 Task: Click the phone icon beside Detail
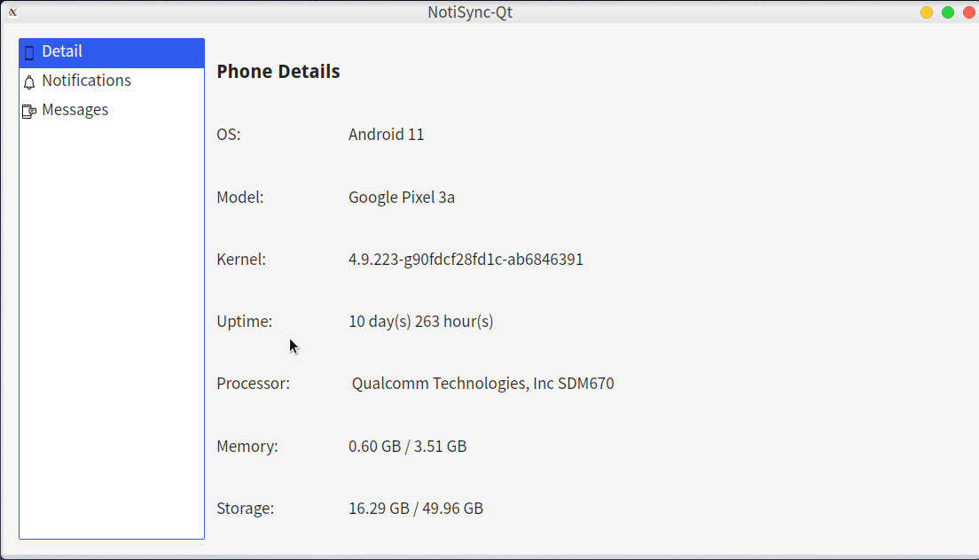point(29,52)
